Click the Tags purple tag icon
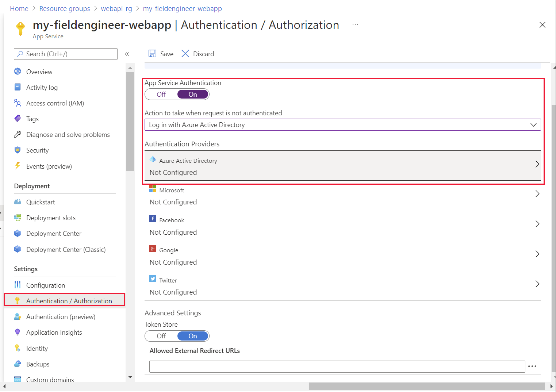 click(x=18, y=118)
